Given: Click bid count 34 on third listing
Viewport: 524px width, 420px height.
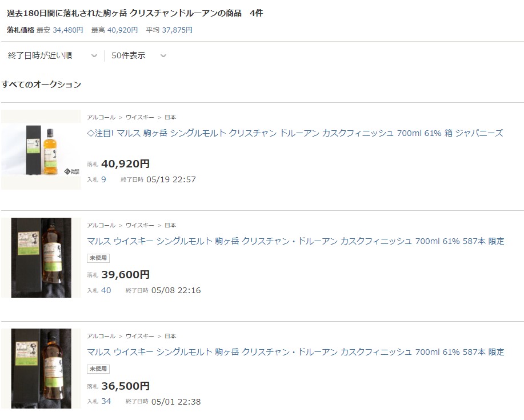Looking at the screenshot, I should click(x=106, y=401).
